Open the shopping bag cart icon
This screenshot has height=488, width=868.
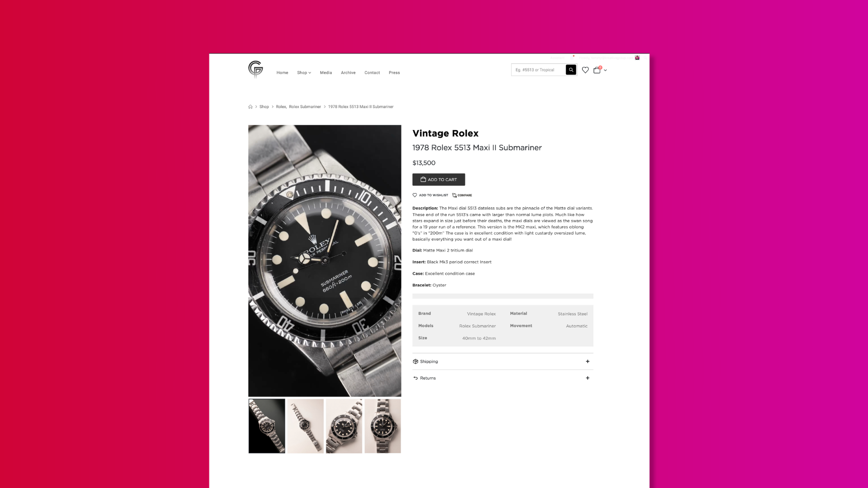click(597, 70)
